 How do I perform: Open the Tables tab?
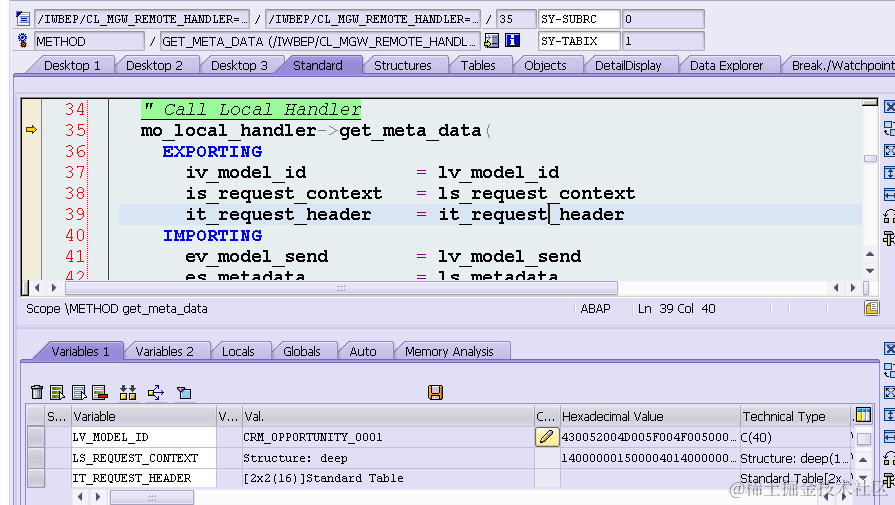[x=478, y=66]
